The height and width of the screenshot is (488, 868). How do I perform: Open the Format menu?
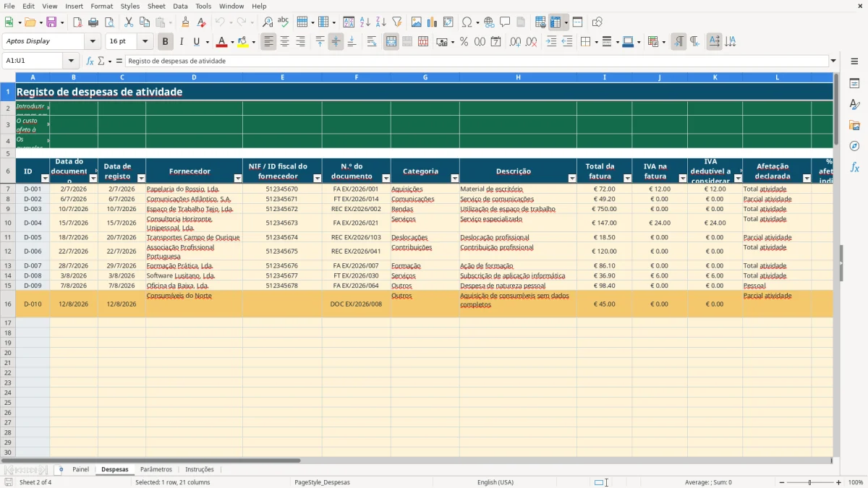tap(101, 6)
